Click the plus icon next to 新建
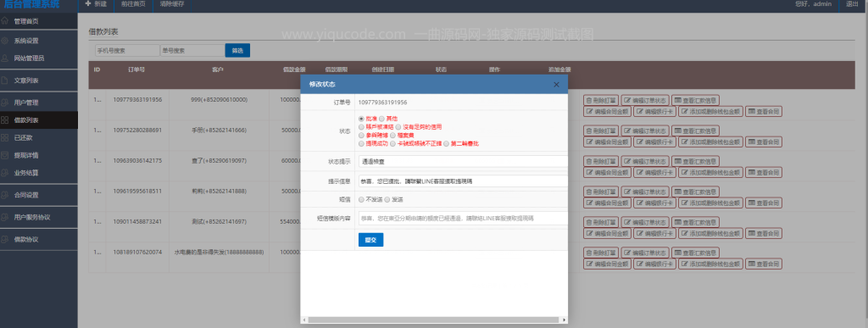868x328 pixels. point(88,4)
